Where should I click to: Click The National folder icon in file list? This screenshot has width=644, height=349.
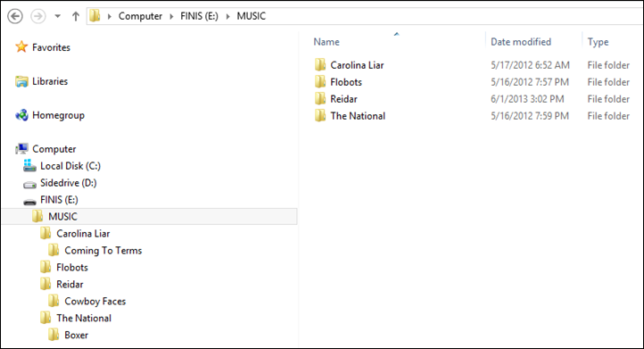click(320, 115)
